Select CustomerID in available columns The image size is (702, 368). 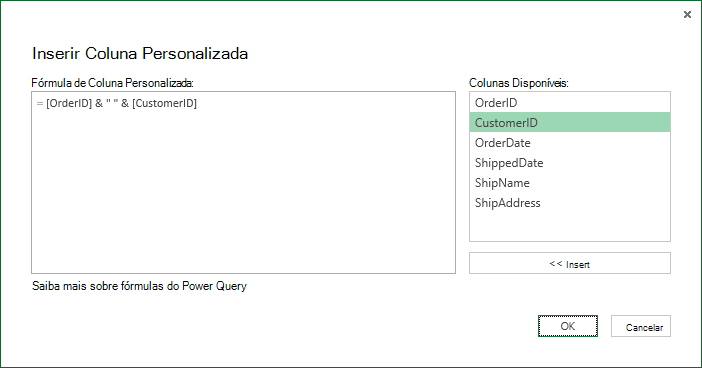(x=570, y=122)
